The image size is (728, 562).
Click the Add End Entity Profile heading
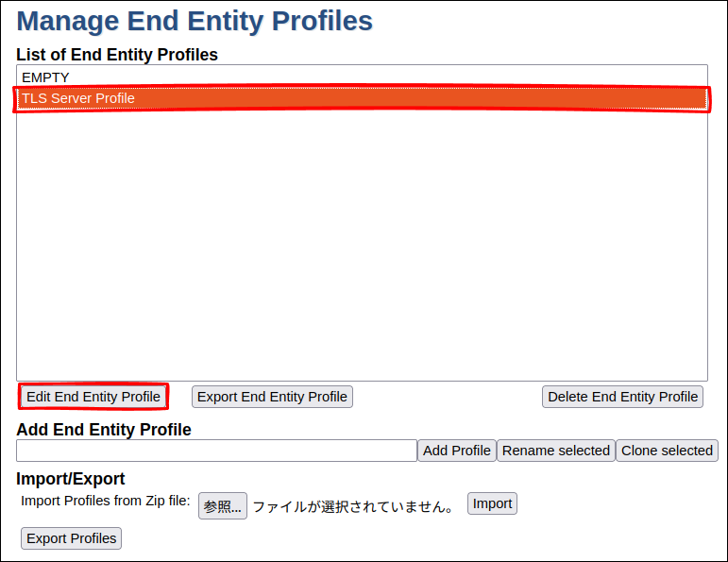(104, 430)
